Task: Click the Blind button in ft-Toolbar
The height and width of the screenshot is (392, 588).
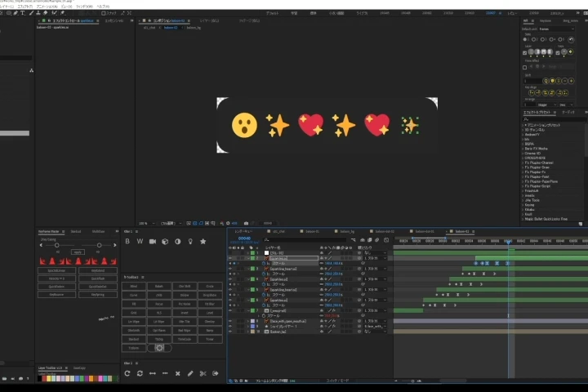Action: click(x=134, y=286)
